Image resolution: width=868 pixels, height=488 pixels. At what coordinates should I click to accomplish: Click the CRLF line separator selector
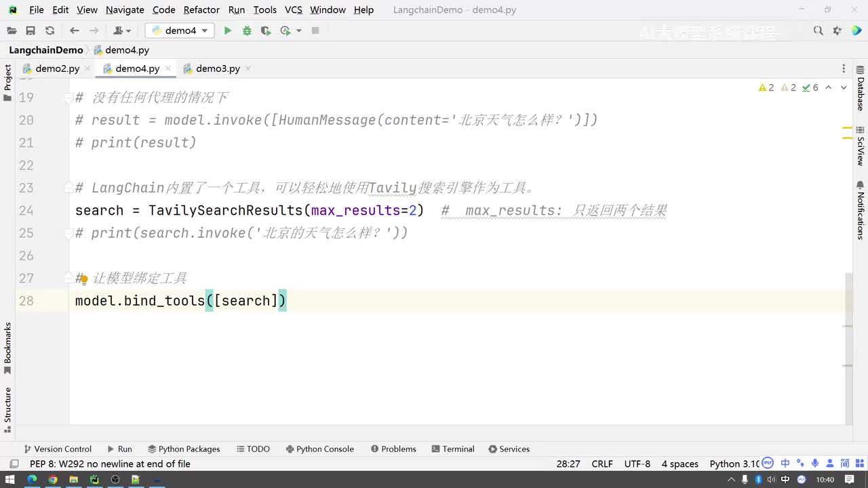pos(602,464)
